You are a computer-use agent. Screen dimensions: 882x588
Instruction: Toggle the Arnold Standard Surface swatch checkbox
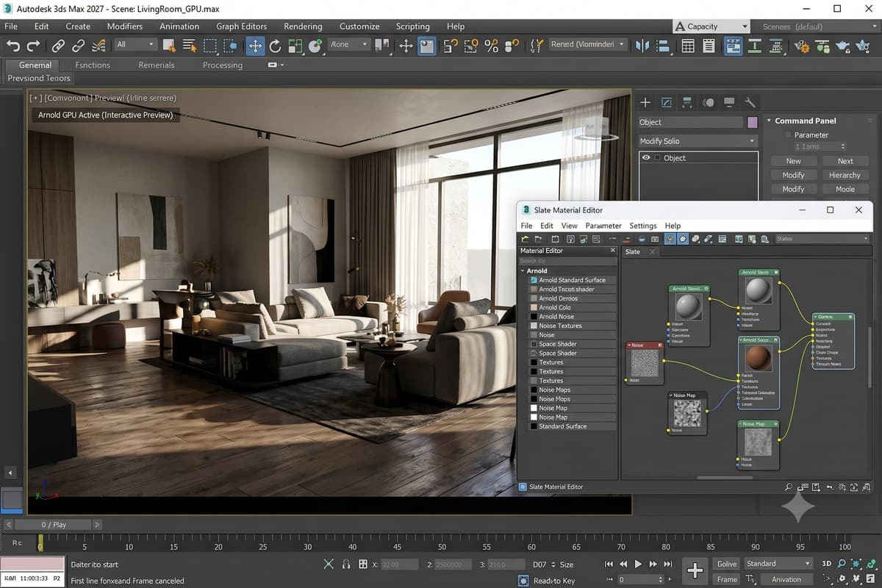coord(534,280)
